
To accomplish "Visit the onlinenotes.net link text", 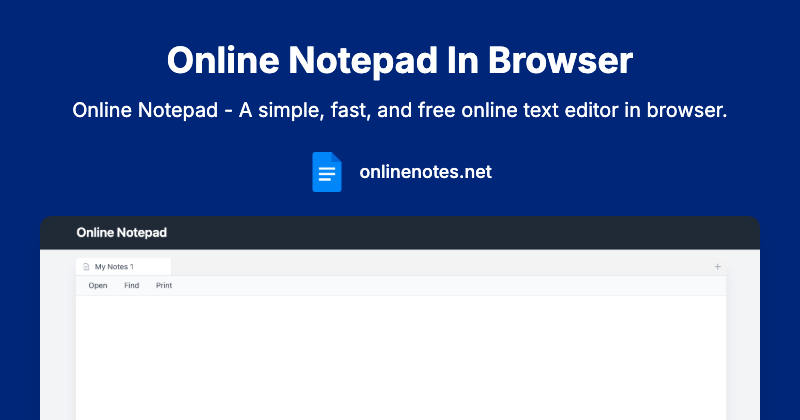I will 425,172.
